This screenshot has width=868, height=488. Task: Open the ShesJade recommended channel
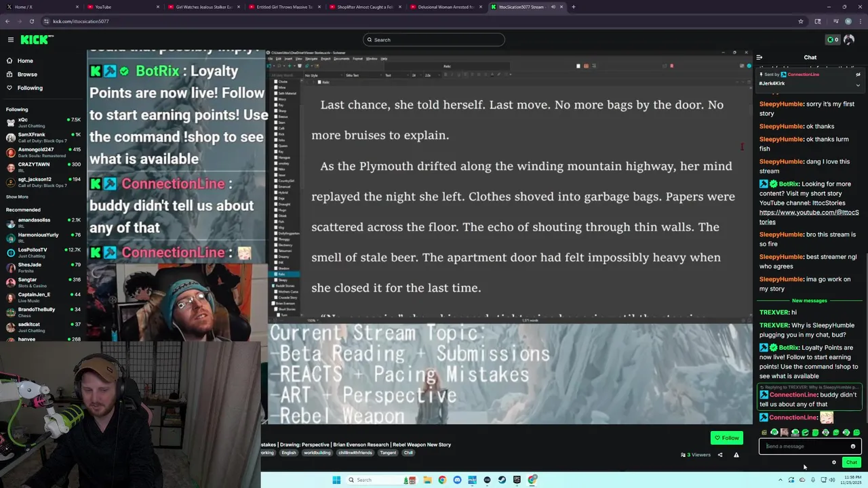(x=43, y=268)
